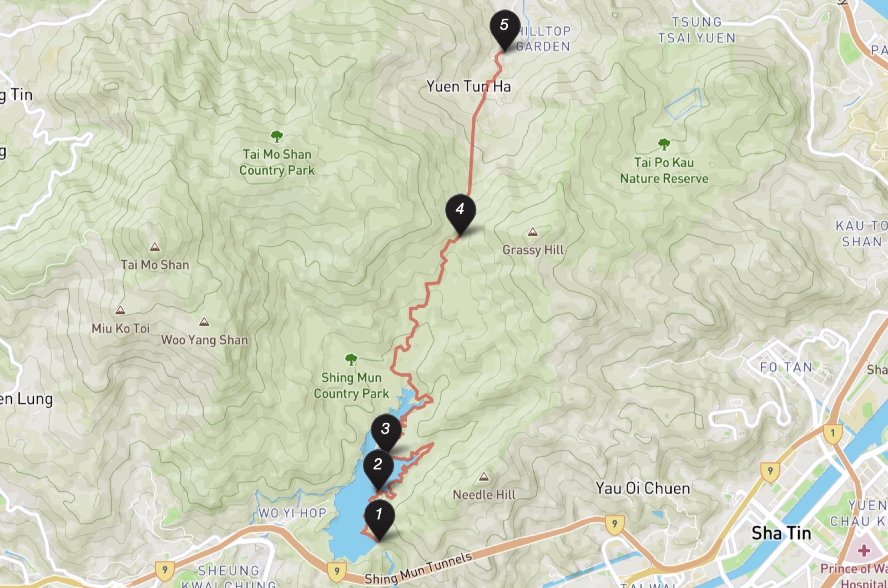
Task: Click the Tai Mo Shan Country Park tree icon
Action: [277, 137]
